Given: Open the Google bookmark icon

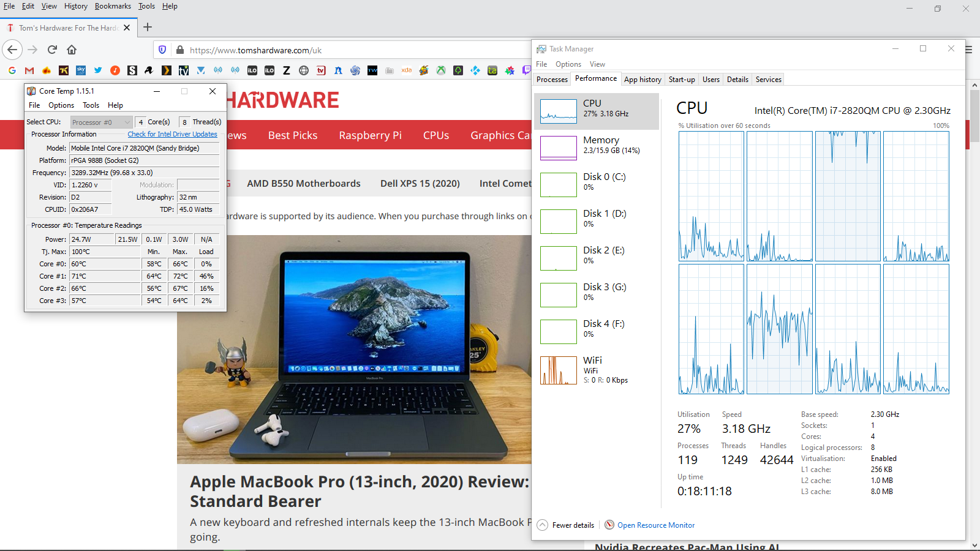Looking at the screenshot, I should click(12, 70).
